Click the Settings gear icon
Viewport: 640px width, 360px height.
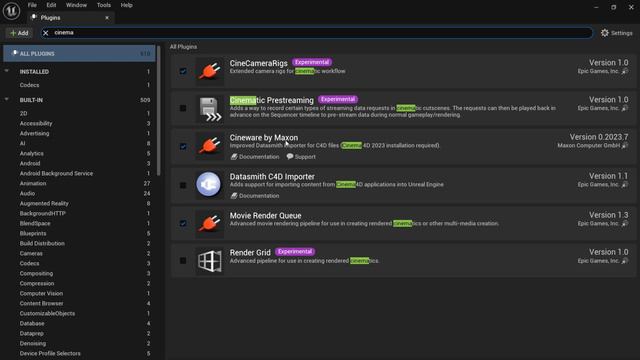click(604, 33)
